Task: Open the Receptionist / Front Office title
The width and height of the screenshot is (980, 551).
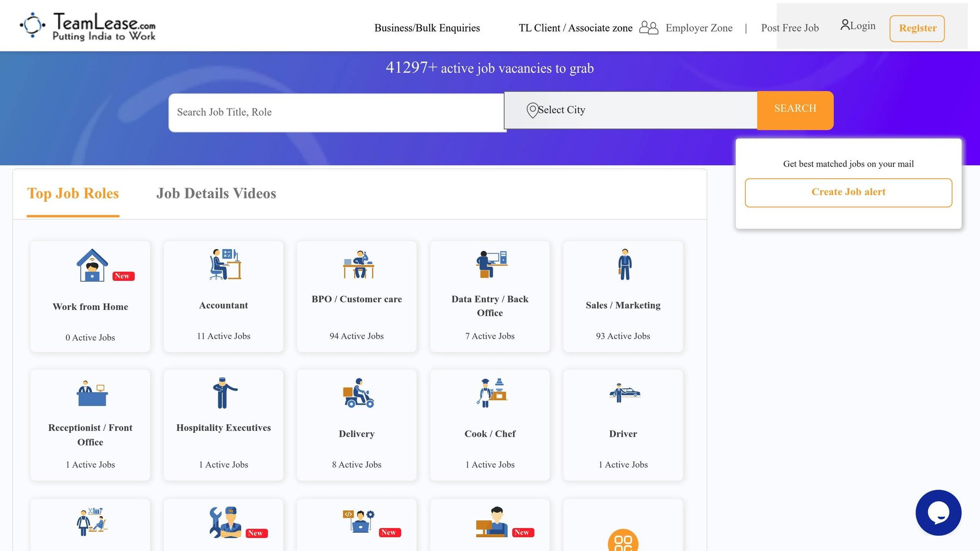Action: 90,435
